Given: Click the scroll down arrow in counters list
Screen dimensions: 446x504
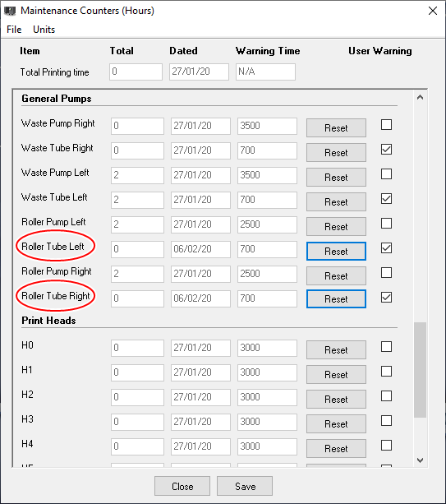Looking at the screenshot, I should tap(420, 460).
